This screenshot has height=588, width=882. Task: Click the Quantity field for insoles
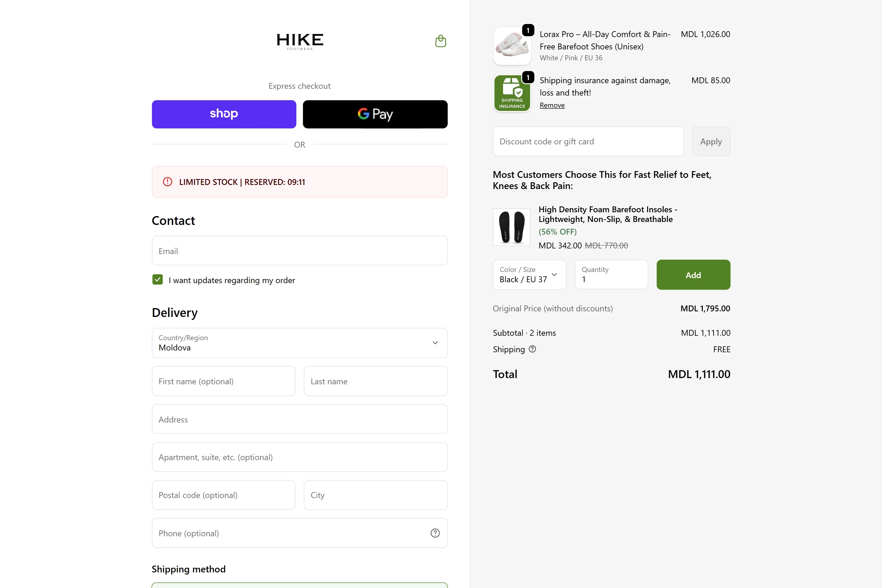pos(611,275)
